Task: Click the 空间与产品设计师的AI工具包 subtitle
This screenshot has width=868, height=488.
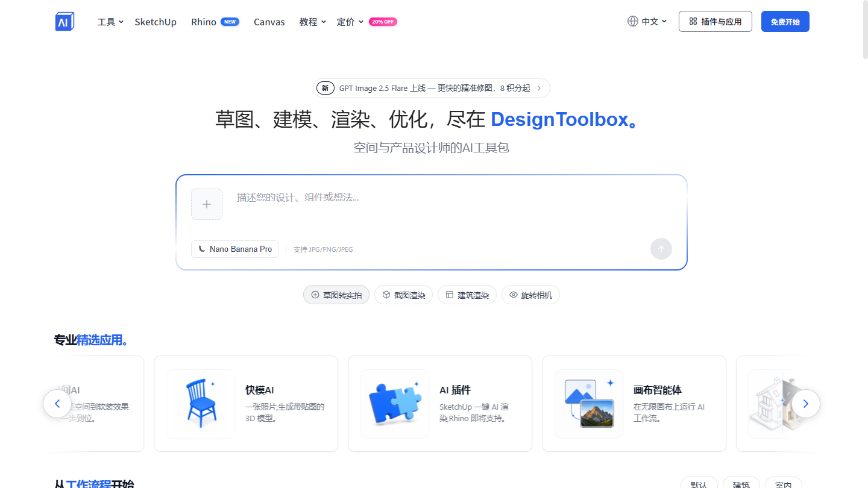Action: click(x=432, y=147)
